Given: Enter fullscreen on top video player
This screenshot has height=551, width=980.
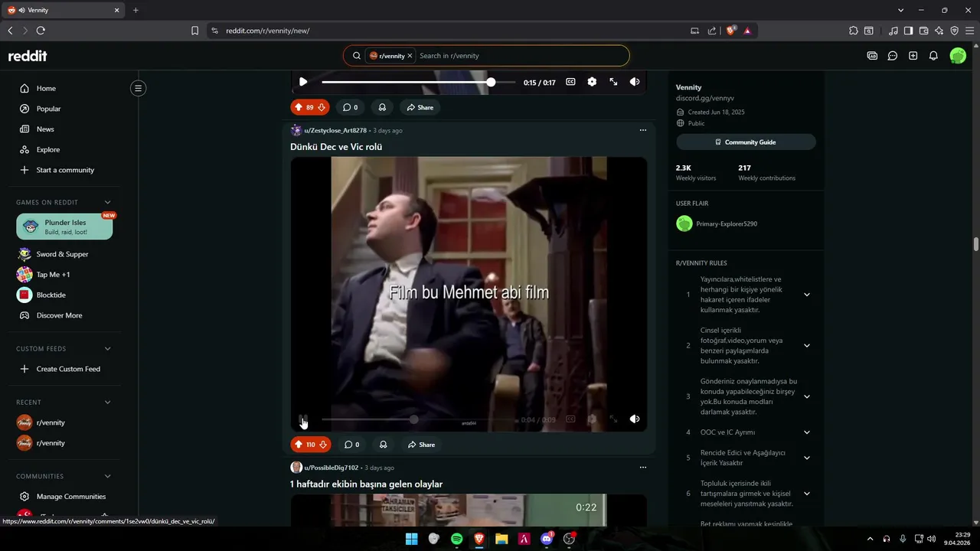Looking at the screenshot, I should tap(613, 82).
